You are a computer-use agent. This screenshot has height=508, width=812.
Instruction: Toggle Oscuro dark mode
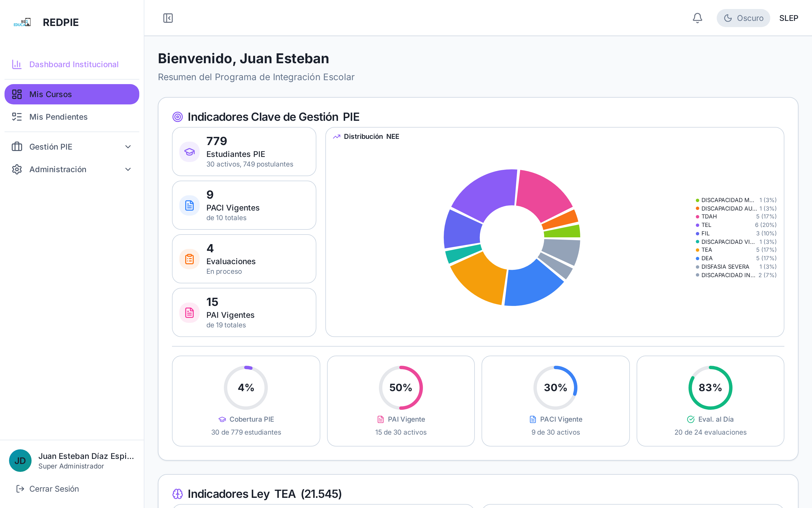coord(743,18)
